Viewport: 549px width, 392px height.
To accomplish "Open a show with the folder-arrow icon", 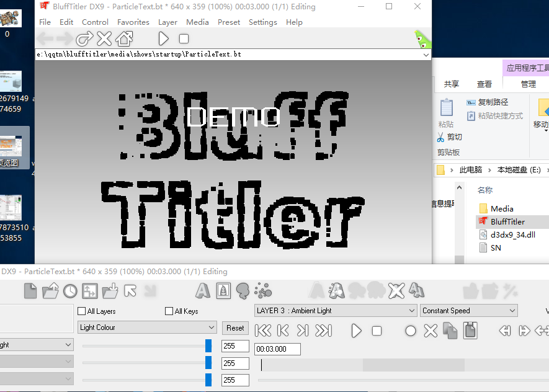I will click(x=50, y=291).
